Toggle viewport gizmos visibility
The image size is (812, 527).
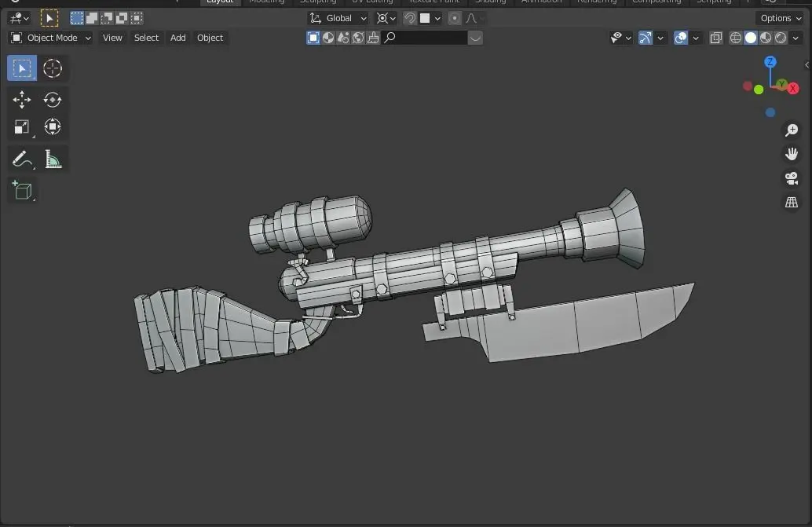[646, 38]
